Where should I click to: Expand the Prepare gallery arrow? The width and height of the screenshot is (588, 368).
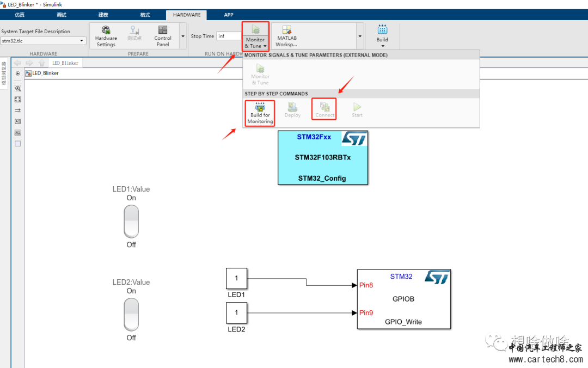point(183,36)
